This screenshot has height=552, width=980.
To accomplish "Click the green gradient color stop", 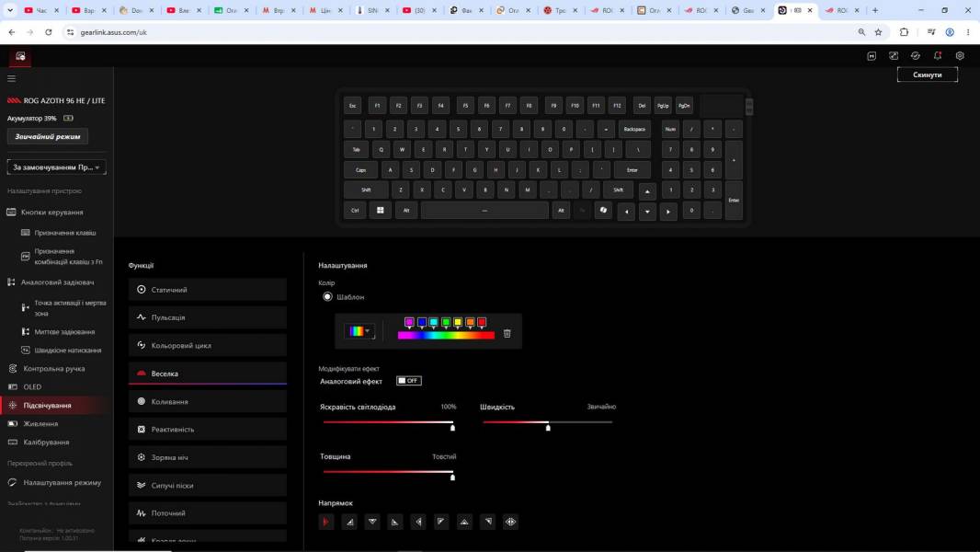I will click(x=446, y=323).
